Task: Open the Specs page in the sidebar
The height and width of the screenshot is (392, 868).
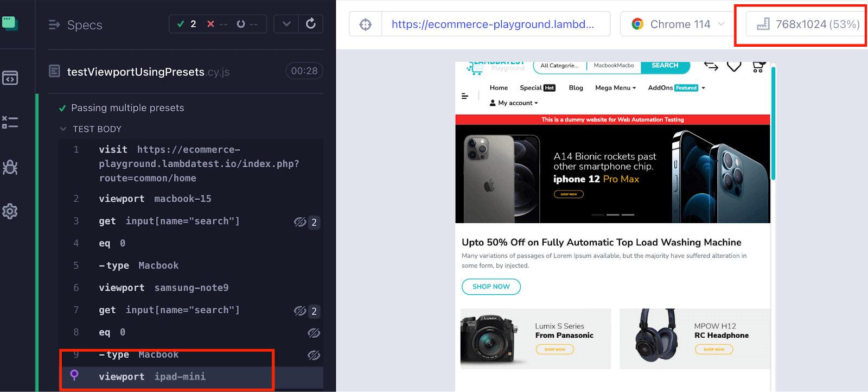Action: pos(10,78)
